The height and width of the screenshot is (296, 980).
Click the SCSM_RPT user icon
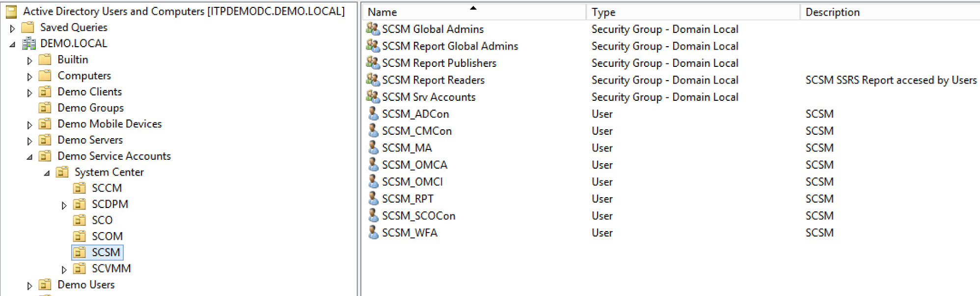pos(374,199)
